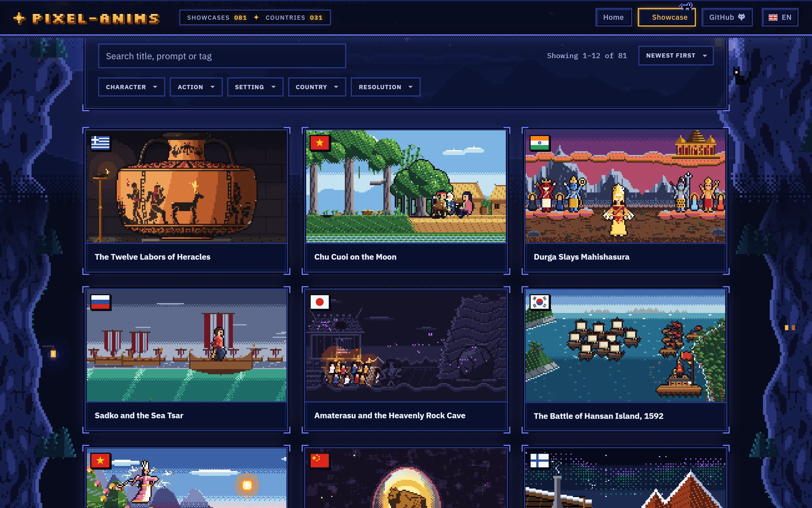Viewport: 812px width, 508px height.
Task: Click the Showcases 081 counter
Action: click(217, 17)
